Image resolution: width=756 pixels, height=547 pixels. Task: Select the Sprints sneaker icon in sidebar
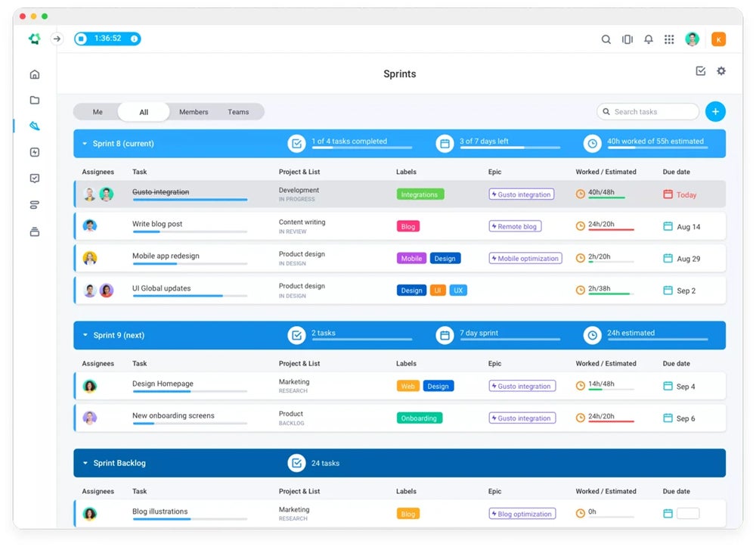pos(35,126)
